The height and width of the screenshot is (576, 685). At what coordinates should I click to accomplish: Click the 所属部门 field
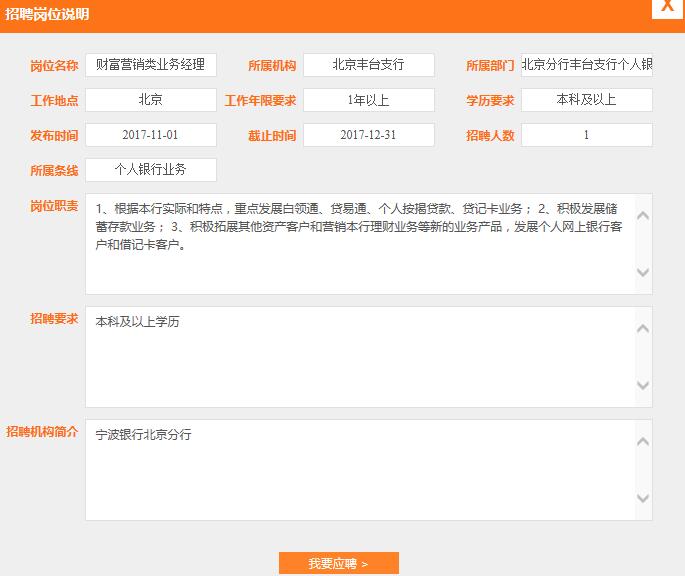586,65
